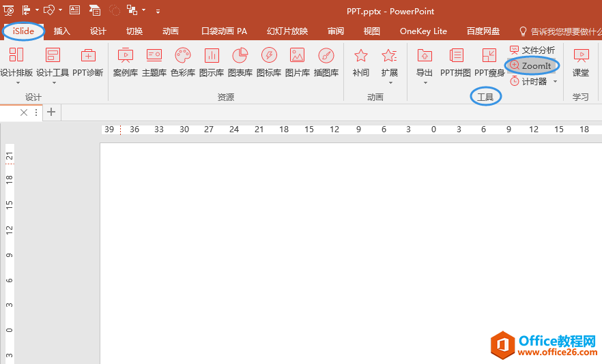602x364 pixels.
Task: Click the ZoomIt button
Action: (x=531, y=65)
